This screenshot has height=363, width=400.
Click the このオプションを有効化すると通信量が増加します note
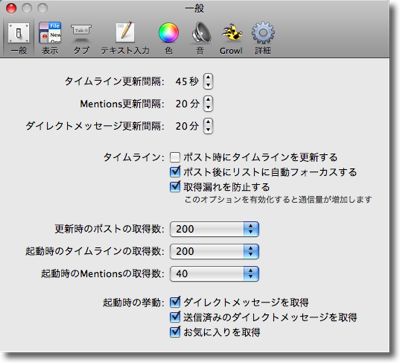point(278,200)
